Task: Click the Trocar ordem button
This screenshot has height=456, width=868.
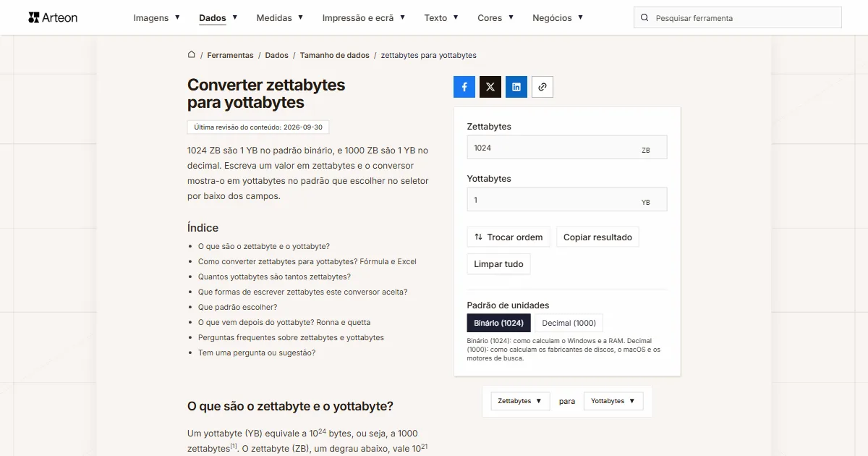Action: [509, 237]
